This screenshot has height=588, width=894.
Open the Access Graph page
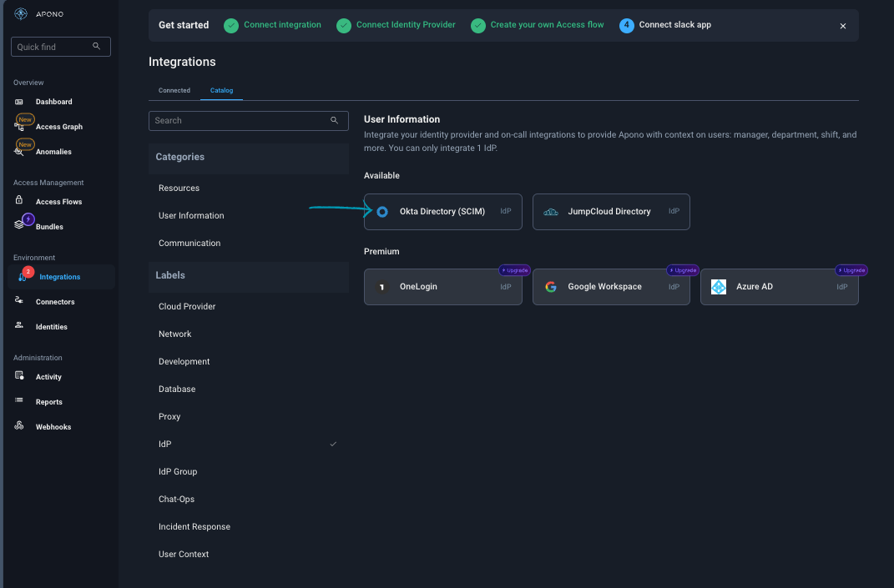(58, 127)
